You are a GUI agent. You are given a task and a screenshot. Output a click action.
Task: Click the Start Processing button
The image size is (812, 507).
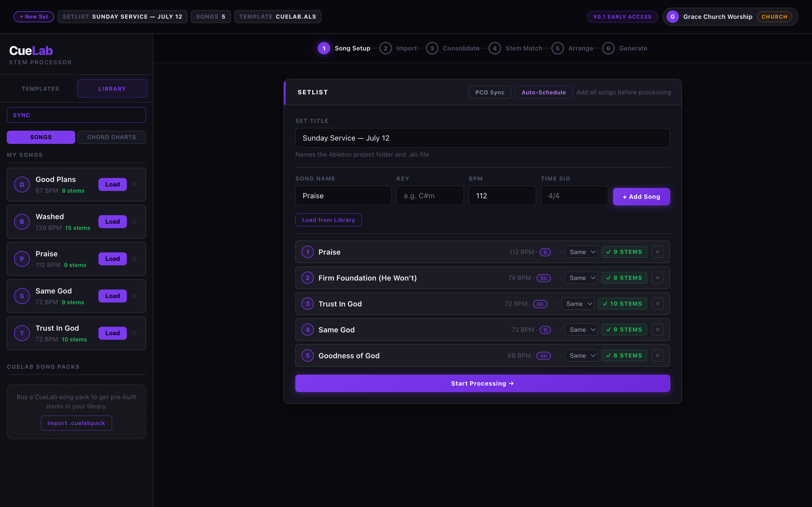pyautogui.click(x=482, y=383)
